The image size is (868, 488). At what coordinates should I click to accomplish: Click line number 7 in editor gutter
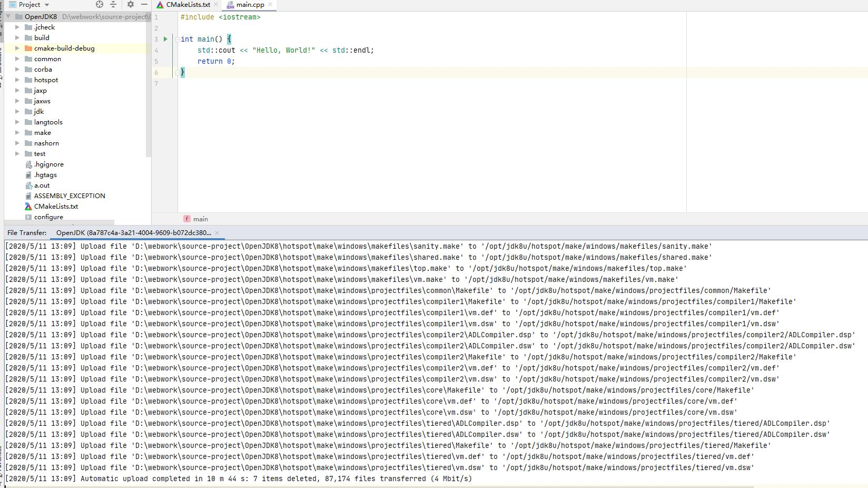[156, 83]
